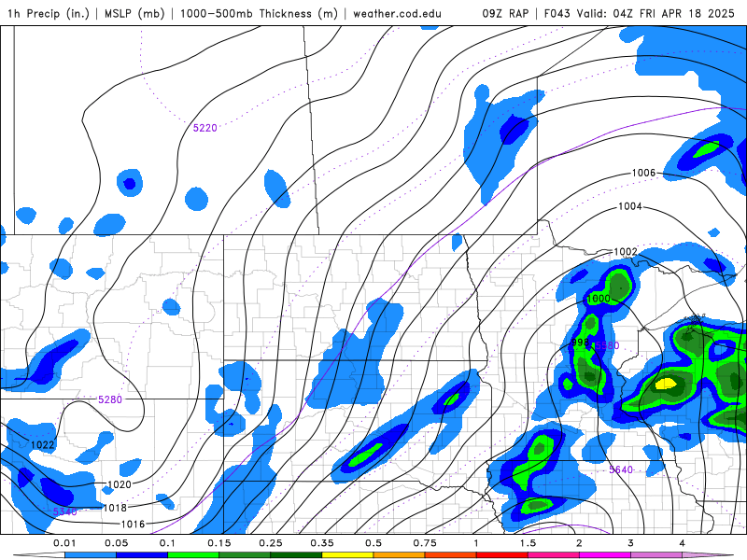Select the yellow 0.35–0.5 legend swatch
Viewport: 747px width, 560px height.
(347, 555)
